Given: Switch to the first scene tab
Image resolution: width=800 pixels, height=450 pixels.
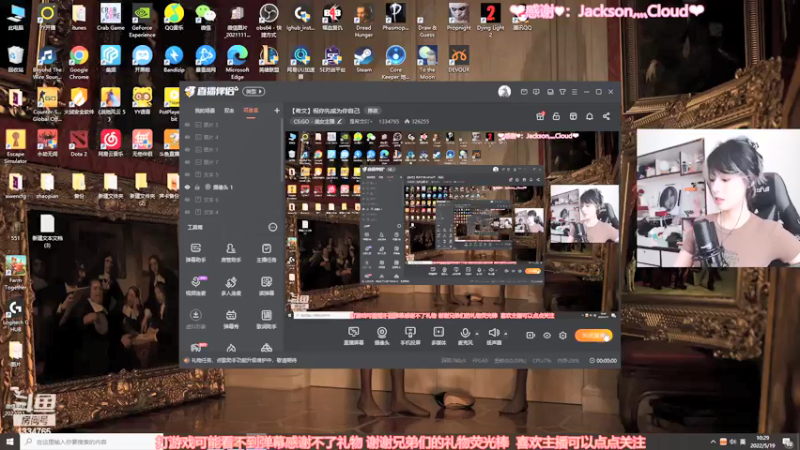Looking at the screenshot, I should [x=205, y=111].
